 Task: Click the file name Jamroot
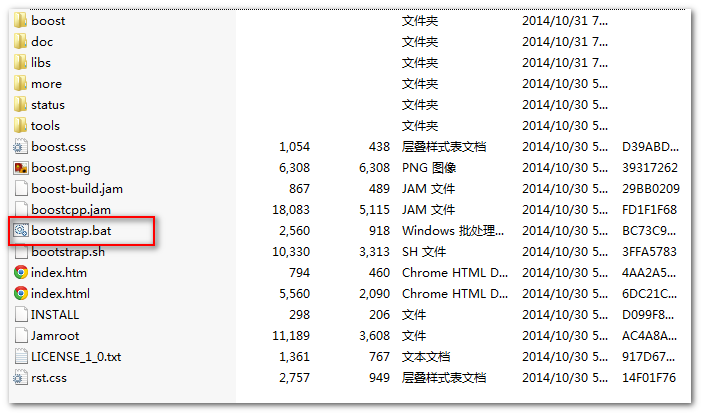[55, 336]
